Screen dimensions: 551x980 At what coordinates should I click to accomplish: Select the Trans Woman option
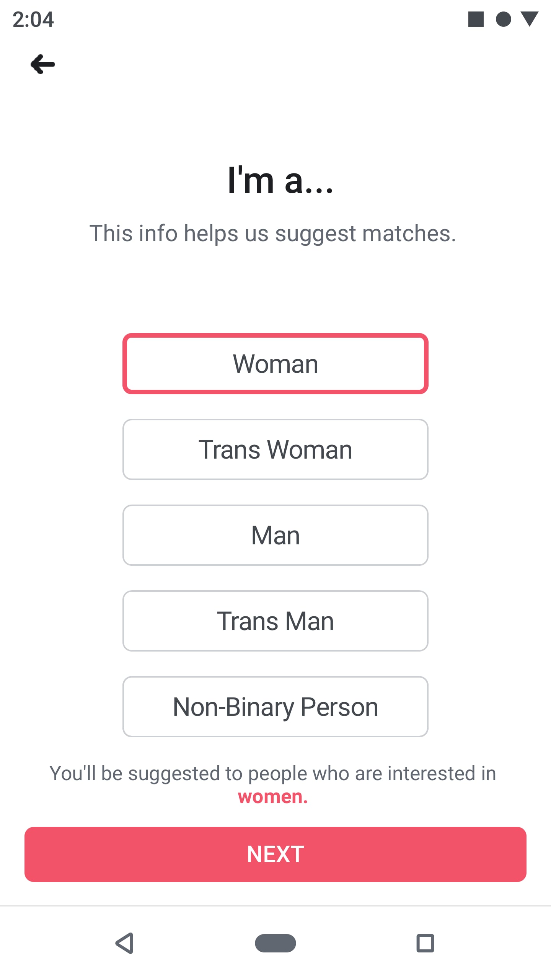click(x=275, y=449)
